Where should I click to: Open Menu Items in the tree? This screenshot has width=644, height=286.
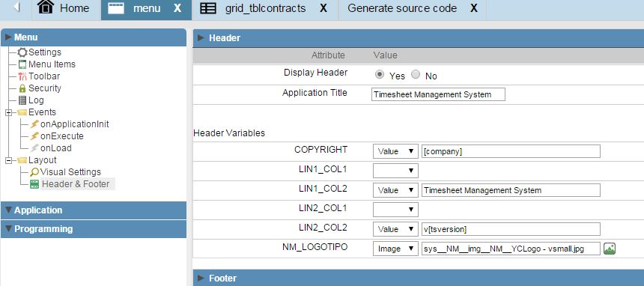click(x=52, y=64)
